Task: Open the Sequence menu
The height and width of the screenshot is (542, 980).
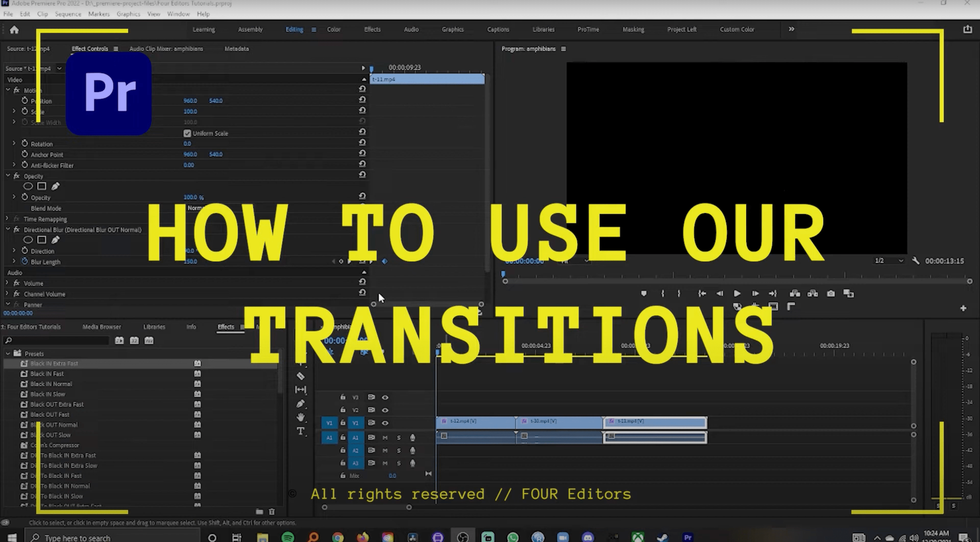Action: click(x=68, y=14)
